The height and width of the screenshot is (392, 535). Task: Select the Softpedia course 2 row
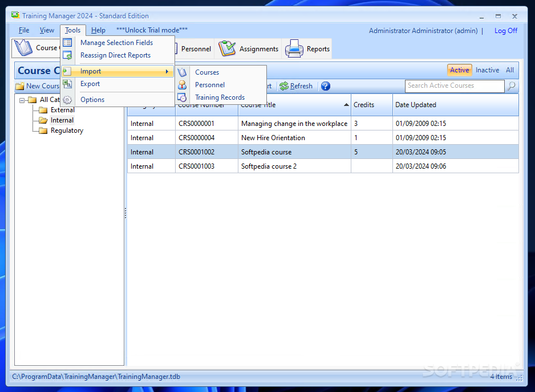click(323, 166)
